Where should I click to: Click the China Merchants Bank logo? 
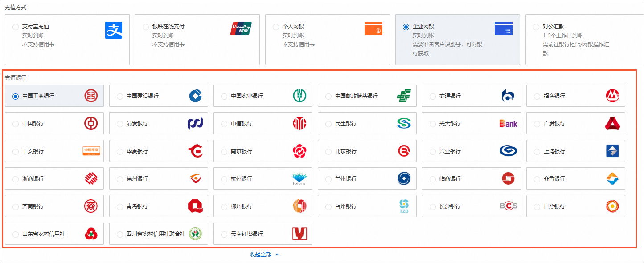[x=612, y=96]
